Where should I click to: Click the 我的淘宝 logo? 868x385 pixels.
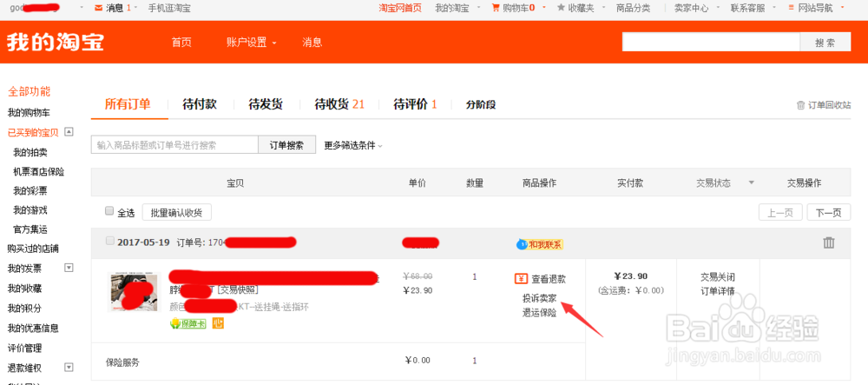coord(56,42)
